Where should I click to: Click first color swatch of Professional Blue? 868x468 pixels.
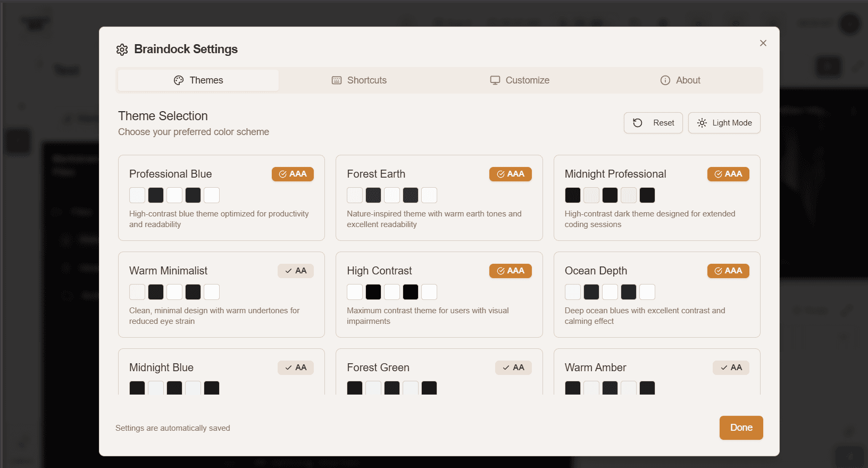click(x=137, y=195)
